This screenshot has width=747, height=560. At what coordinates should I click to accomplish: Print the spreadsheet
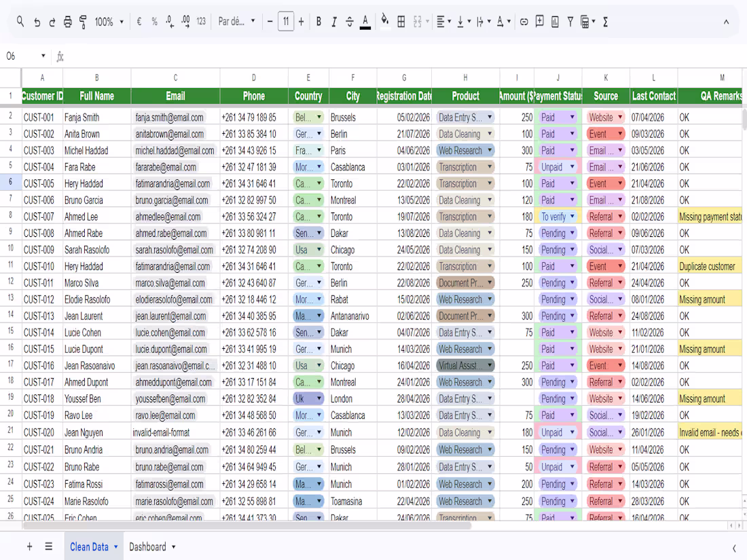tap(68, 22)
